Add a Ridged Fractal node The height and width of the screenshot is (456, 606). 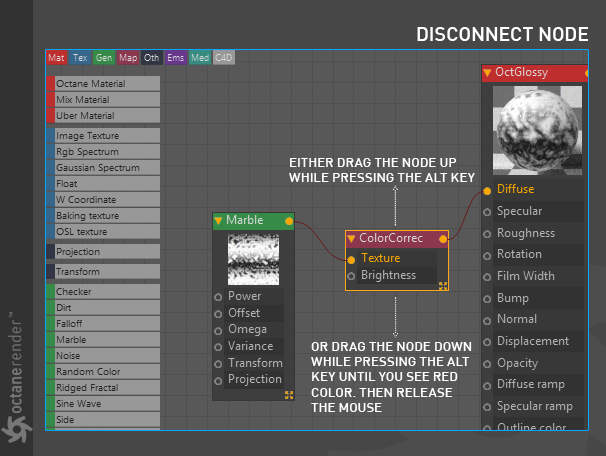[103, 388]
